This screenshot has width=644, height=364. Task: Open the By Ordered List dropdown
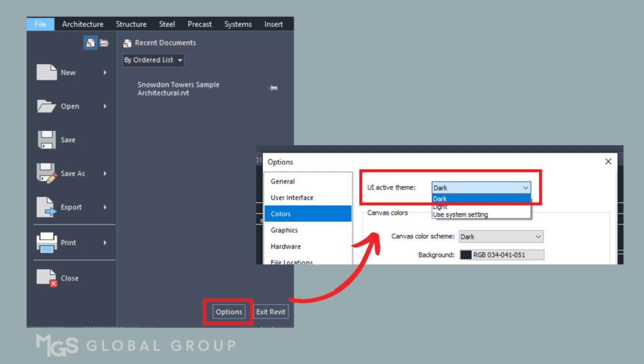(x=153, y=60)
